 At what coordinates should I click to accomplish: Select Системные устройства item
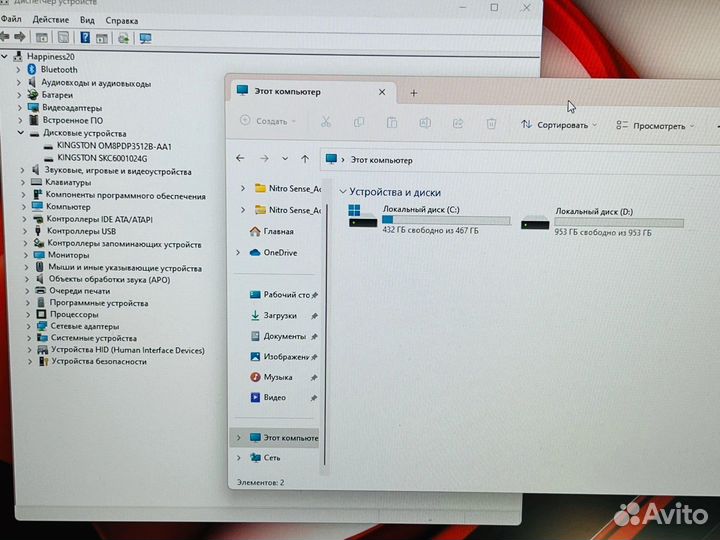click(94, 338)
